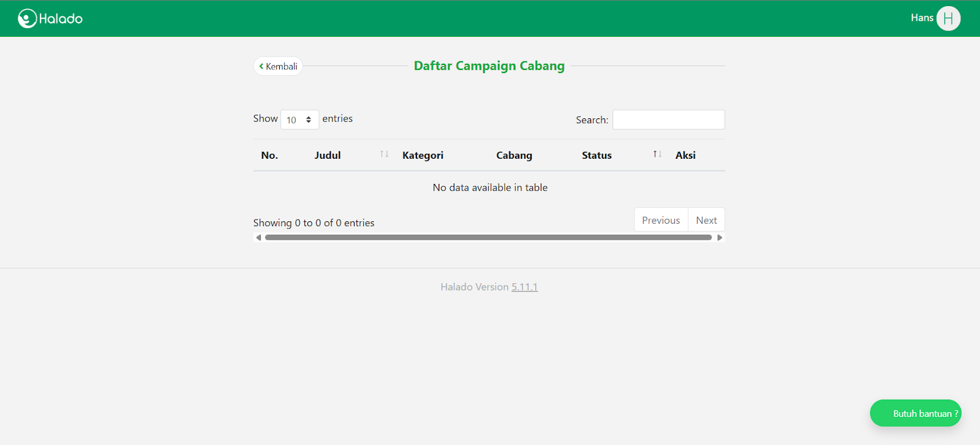980x445 pixels.
Task: Click the horizontal scrollbar right arrow
Action: [x=720, y=238]
